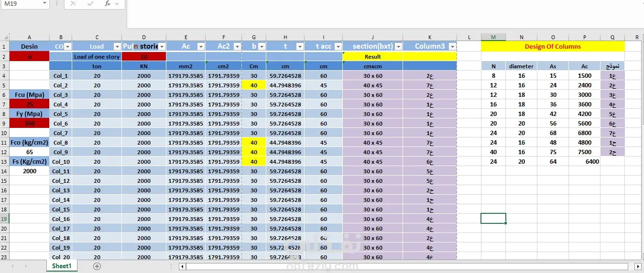
Task: Open the Ac2 column filter dropdown
Action: tap(237, 46)
